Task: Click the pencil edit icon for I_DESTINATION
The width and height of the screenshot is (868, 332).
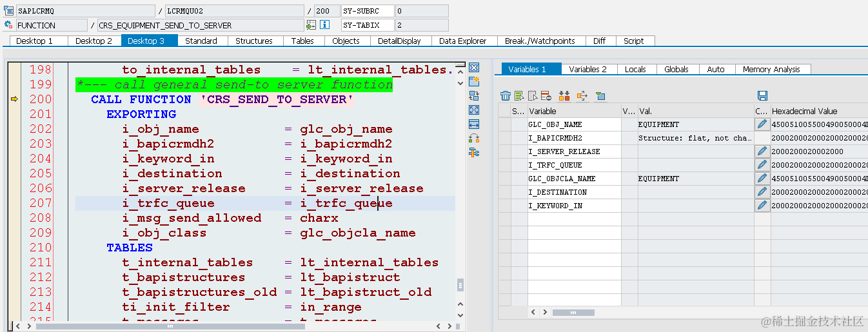Action: (x=762, y=191)
